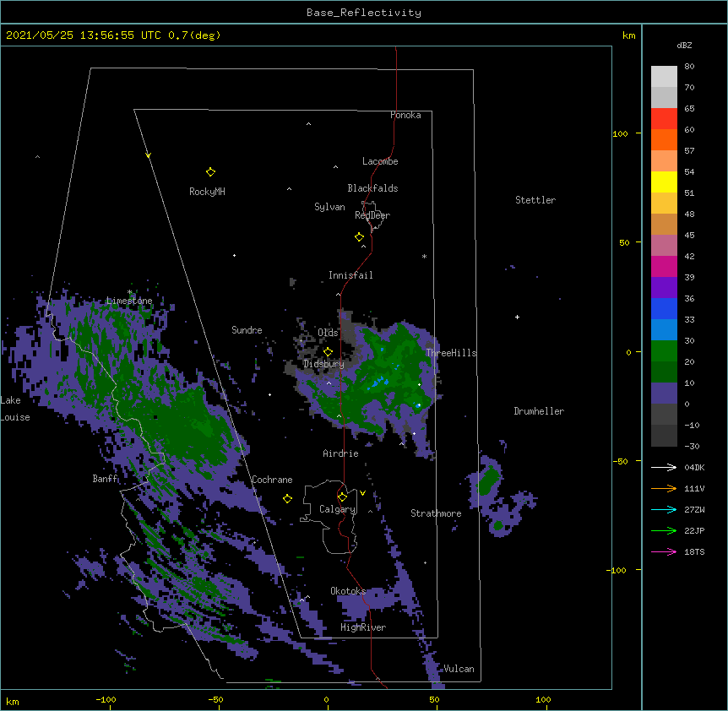
Task: Select the Ponoka label
Action: [405, 115]
